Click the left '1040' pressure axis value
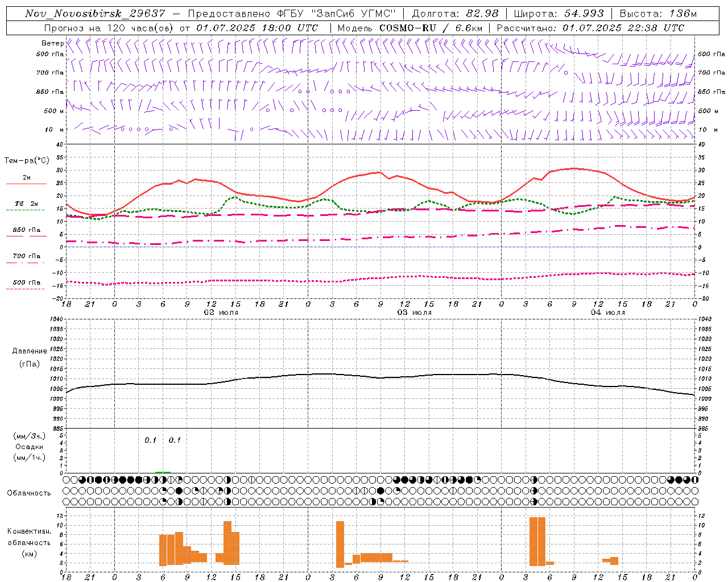The height and width of the screenshot is (582, 728). 56,319
